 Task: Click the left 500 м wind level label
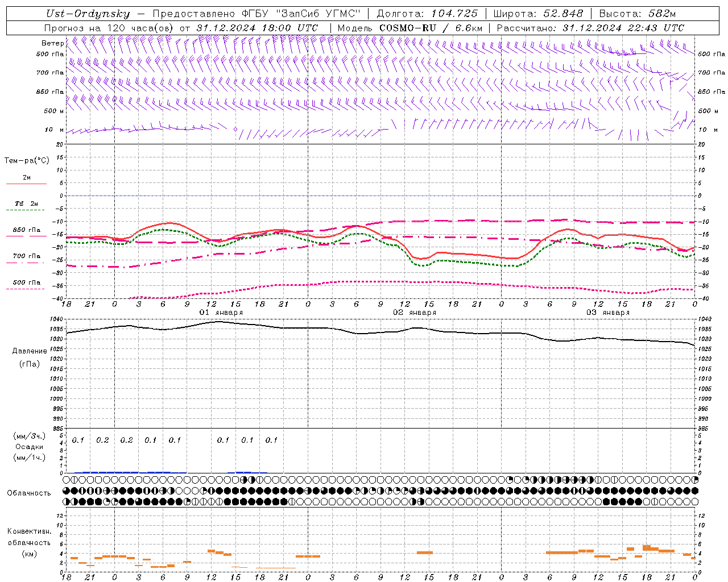coord(53,111)
